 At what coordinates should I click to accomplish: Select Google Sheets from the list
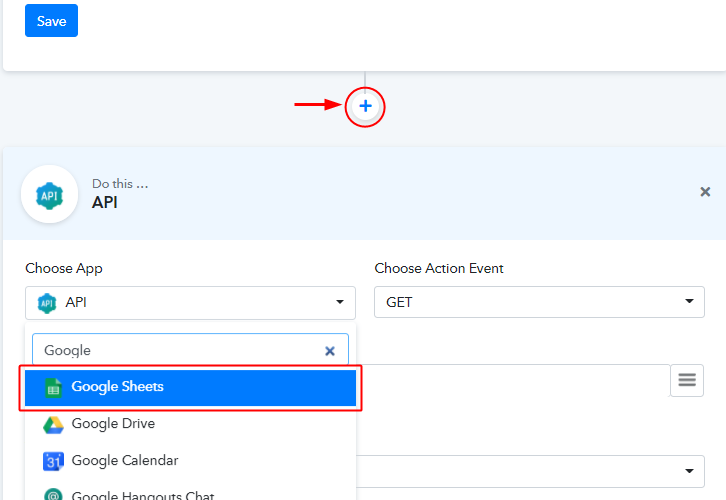point(190,388)
